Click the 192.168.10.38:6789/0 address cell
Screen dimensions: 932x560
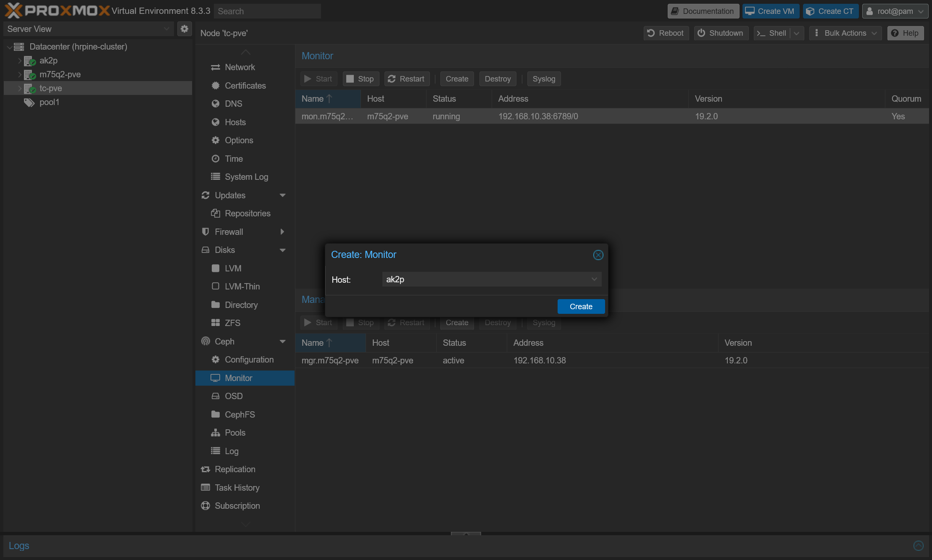(x=538, y=116)
